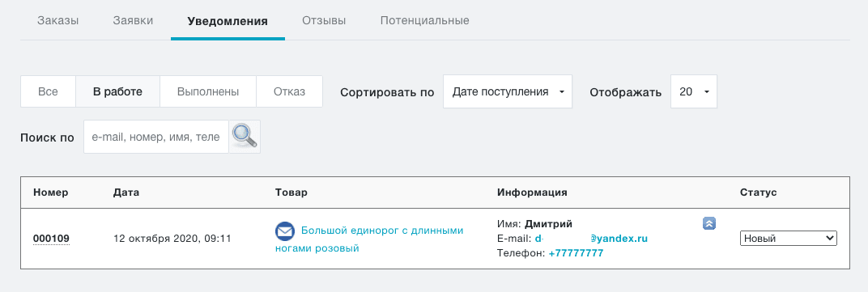Viewport: 868px width, 292px height.
Task: Select the В работе filter
Action: tap(118, 91)
